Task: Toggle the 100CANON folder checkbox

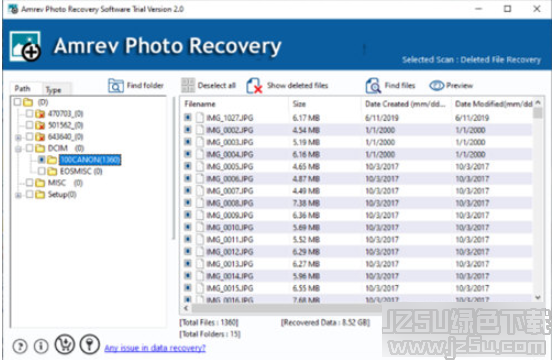Action: 42,160
